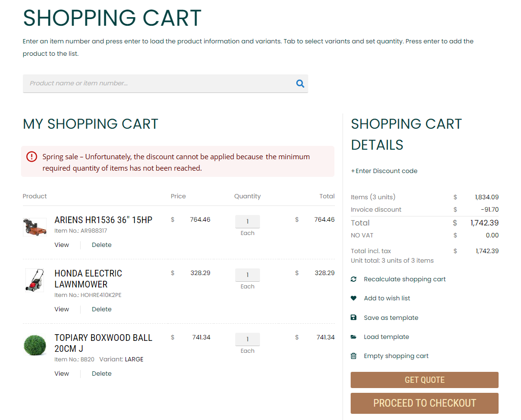The image size is (521, 420).
Task: Click the Topiary row total 741.34
Action: point(325,338)
